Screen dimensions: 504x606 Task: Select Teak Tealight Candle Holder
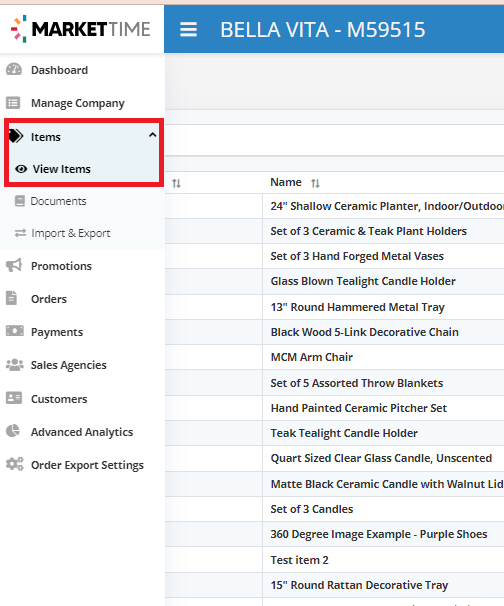pos(344,433)
